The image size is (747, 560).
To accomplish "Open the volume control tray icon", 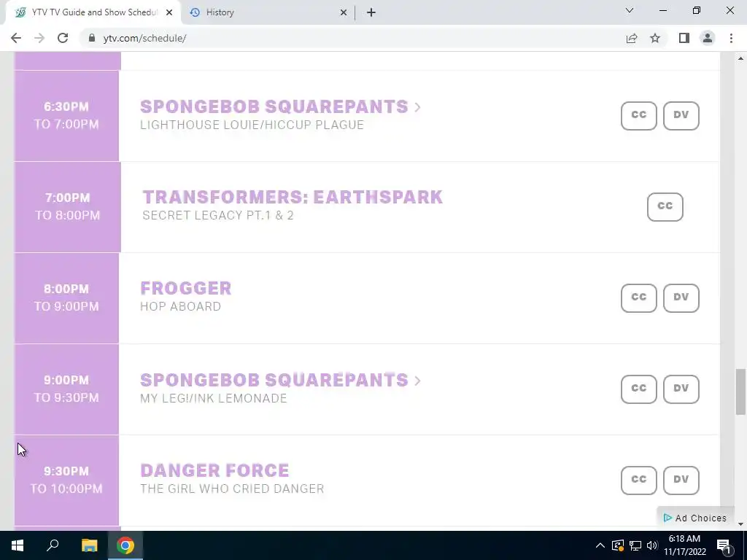I will [x=652, y=545].
